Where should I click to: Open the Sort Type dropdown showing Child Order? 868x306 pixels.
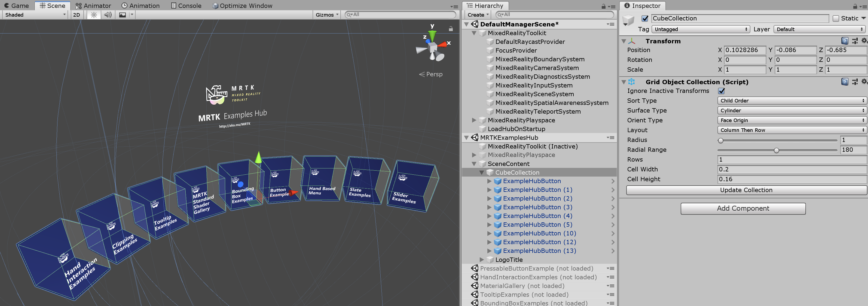point(791,100)
